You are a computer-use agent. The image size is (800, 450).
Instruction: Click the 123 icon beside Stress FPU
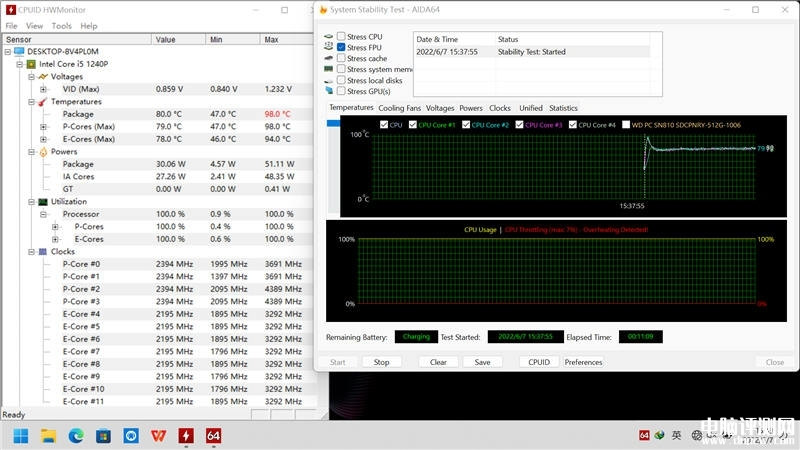(329, 46)
